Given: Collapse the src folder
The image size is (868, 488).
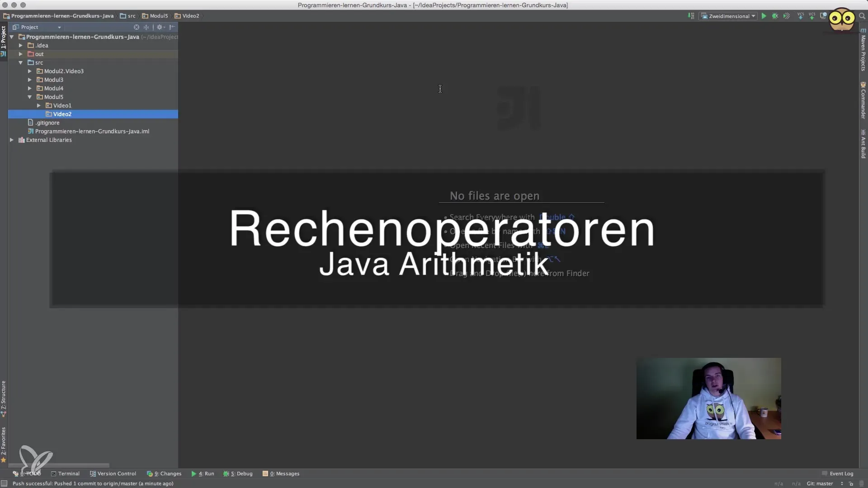Looking at the screenshot, I should [21, 62].
